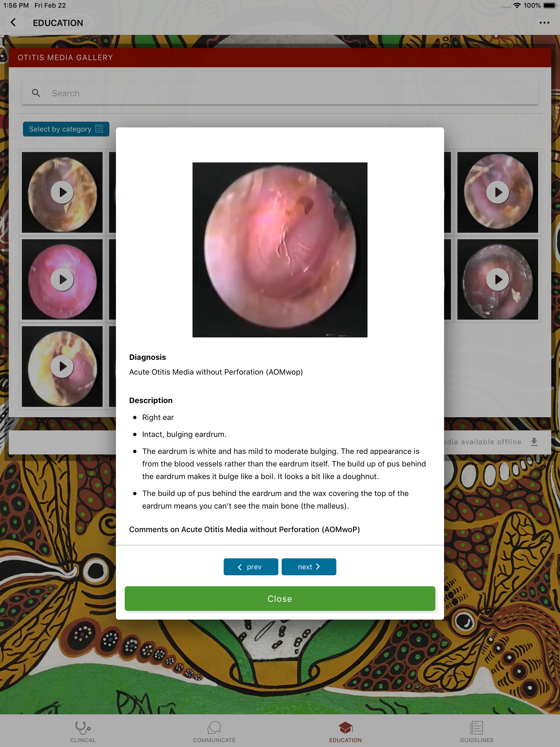Open the three-dot more options menu
Screen dimensions: 560x747
[544, 23]
